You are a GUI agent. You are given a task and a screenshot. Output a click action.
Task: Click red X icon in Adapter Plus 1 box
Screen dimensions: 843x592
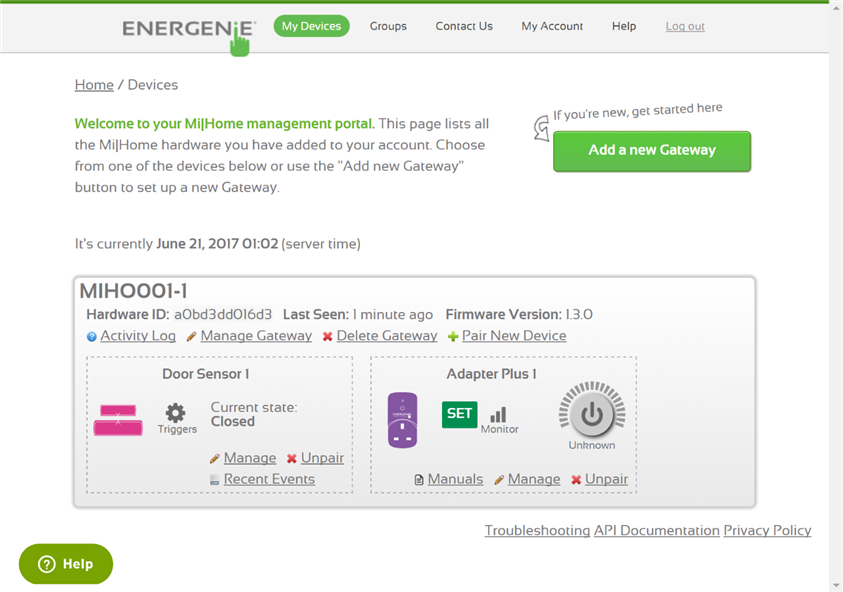pyautogui.click(x=576, y=480)
